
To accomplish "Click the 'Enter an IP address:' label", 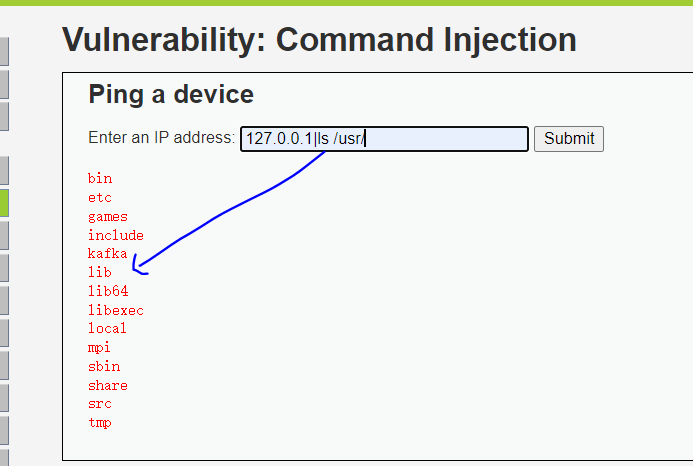I will click(x=161, y=138).
